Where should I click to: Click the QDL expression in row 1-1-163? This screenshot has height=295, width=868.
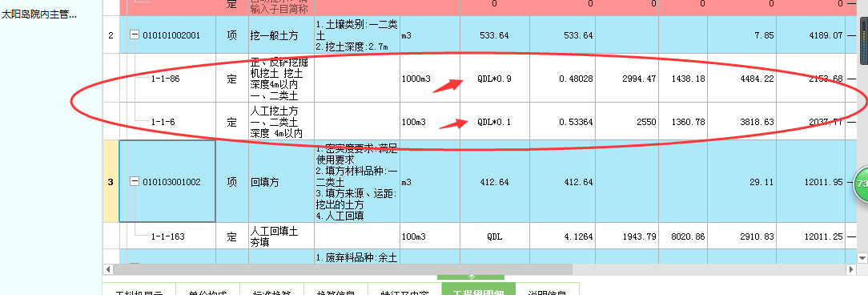[x=494, y=236]
